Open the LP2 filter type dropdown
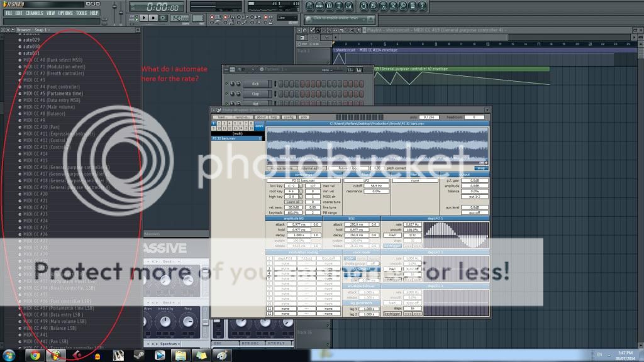 coord(366,180)
